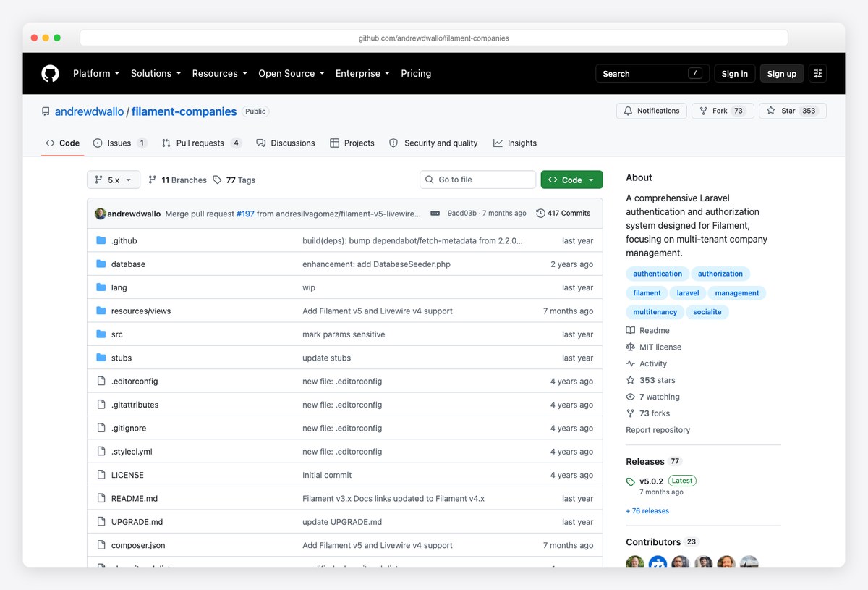Open the .styleci.yml file name

132,452
